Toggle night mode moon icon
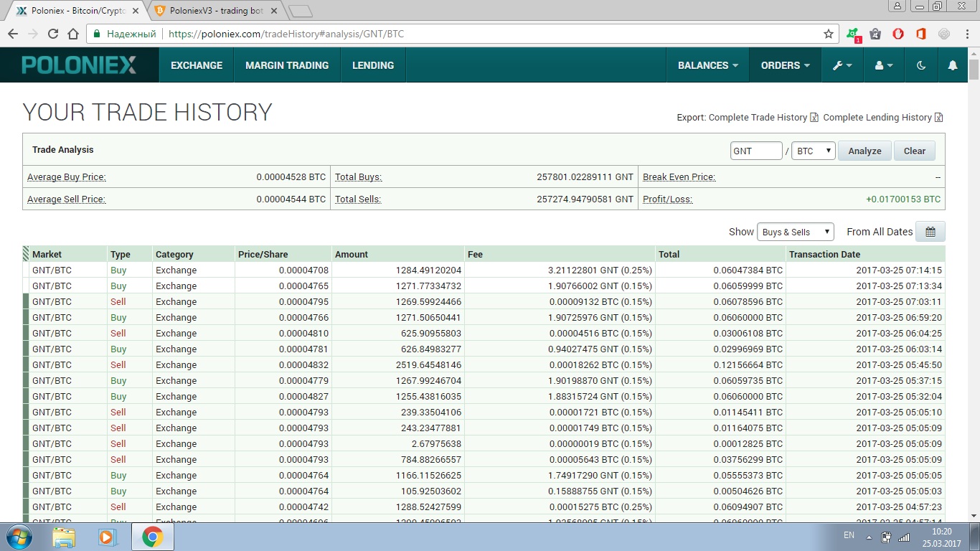Screen dimensions: 980x551 click(x=921, y=65)
